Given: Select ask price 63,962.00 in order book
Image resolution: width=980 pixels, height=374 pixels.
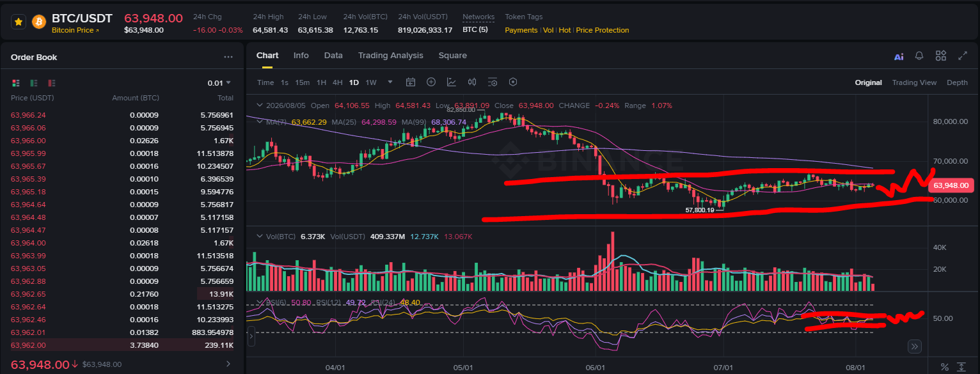Looking at the screenshot, I should tap(28, 345).
